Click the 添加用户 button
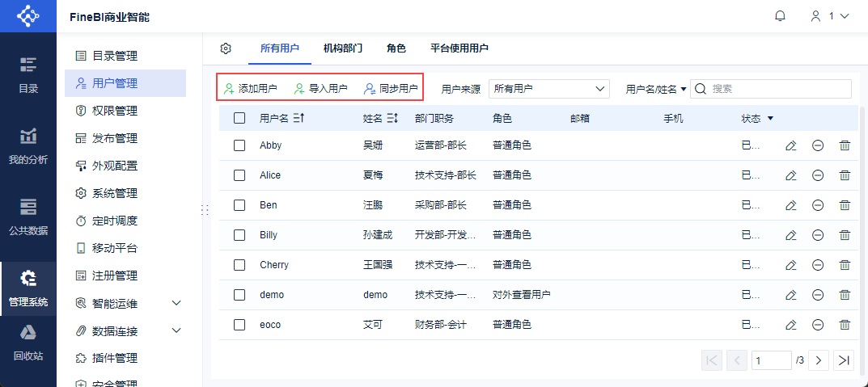Image resolution: width=868 pixels, height=387 pixels. 250,89
